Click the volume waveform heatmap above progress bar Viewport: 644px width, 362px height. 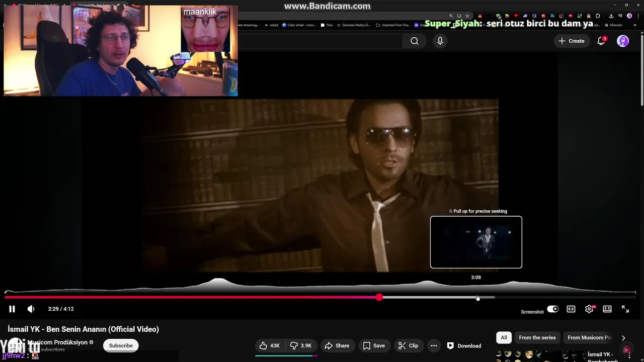[320, 285]
